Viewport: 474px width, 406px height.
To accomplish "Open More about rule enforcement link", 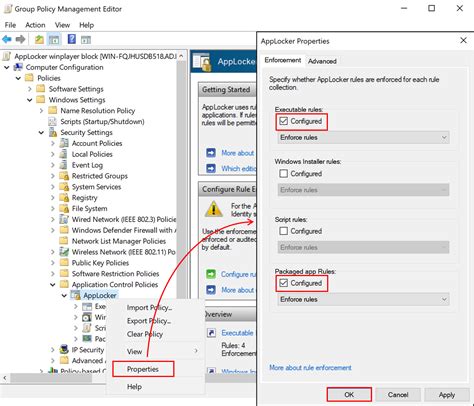I will click(310, 368).
